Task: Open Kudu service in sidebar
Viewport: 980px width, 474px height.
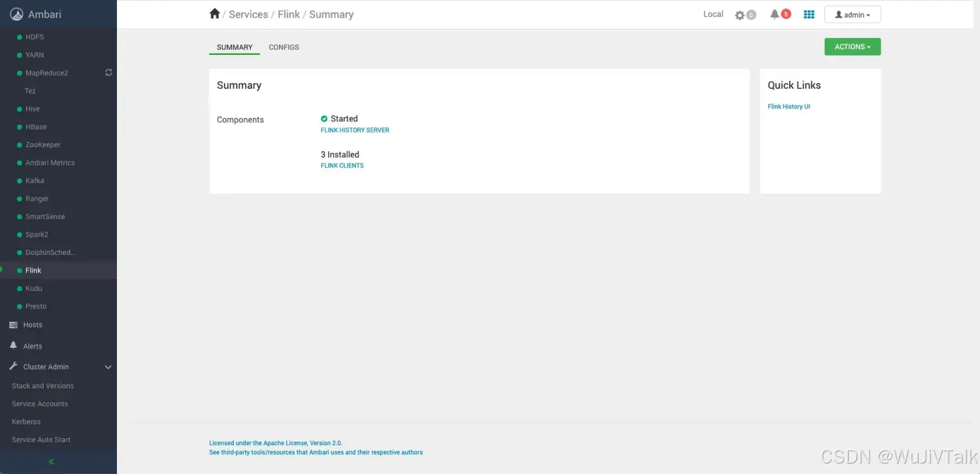Action: [34, 288]
